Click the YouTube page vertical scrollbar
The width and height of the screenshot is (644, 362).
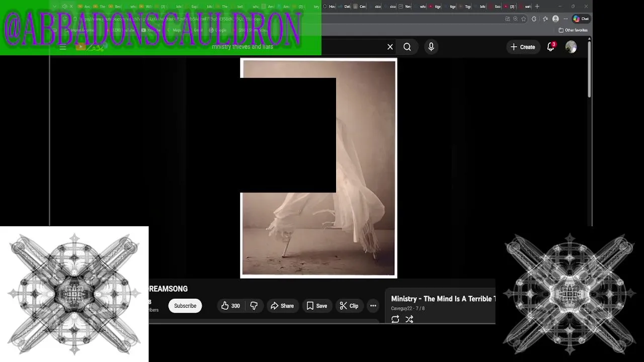click(x=589, y=70)
